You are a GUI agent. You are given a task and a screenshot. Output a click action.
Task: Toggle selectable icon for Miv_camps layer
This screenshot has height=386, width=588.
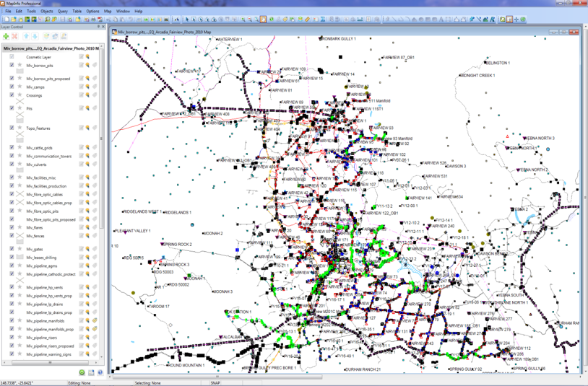(87, 87)
